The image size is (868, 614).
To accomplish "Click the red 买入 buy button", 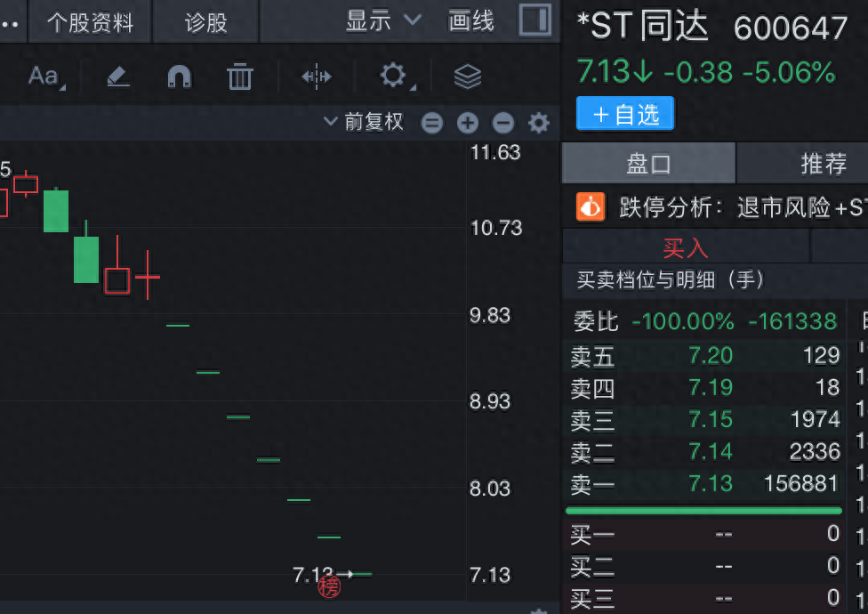I will pos(686,247).
